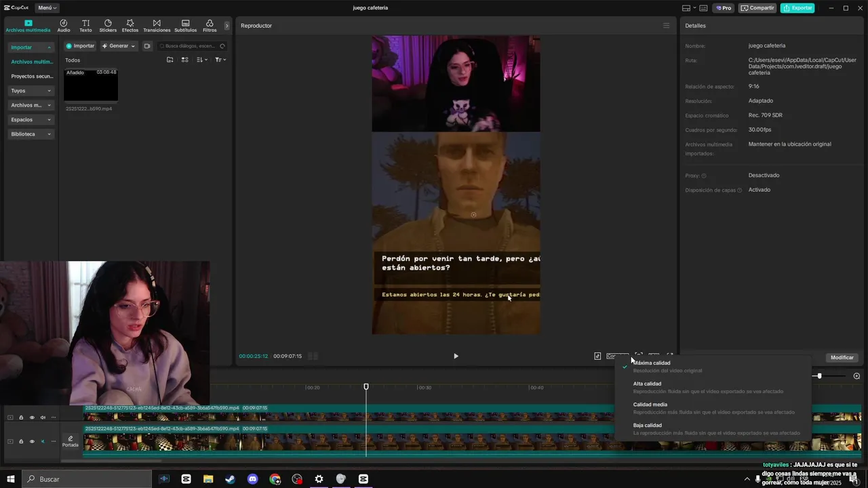This screenshot has width=868, height=488.
Task: Open the Texto tab
Action: pyautogui.click(x=85, y=26)
